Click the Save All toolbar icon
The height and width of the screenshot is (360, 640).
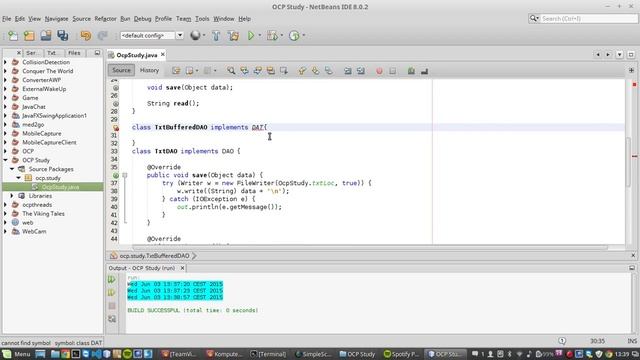point(62,36)
